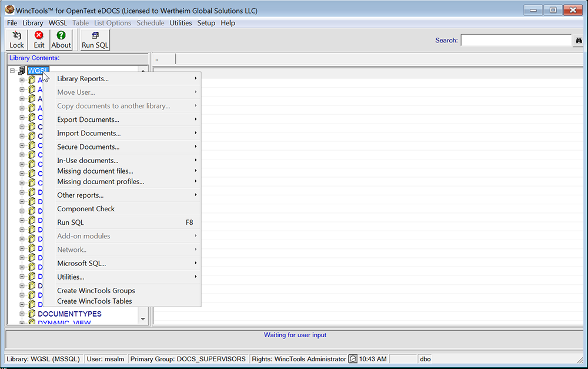The image size is (588, 369).
Task: Click the binoculars search icon
Action: pos(579,40)
